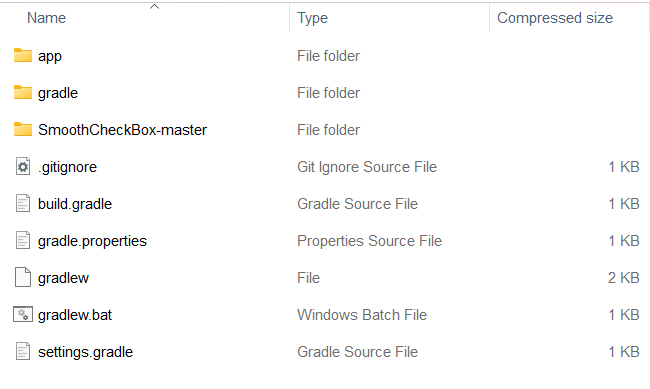Sort by the Name column header
Image resolution: width=650 pixels, height=389 pixels.
pos(46,18)
